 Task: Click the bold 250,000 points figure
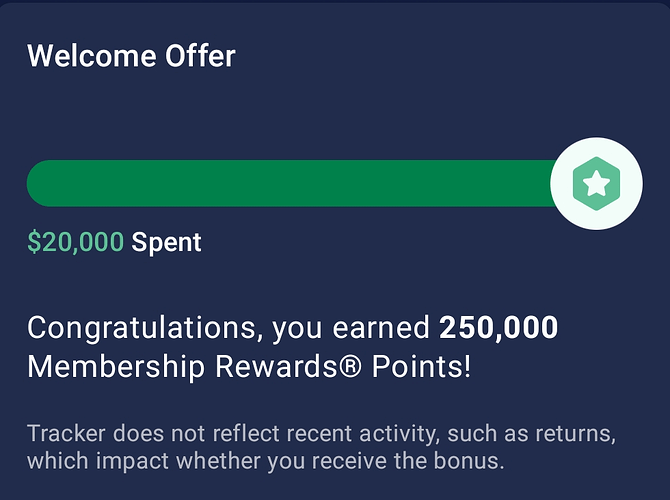498,327
